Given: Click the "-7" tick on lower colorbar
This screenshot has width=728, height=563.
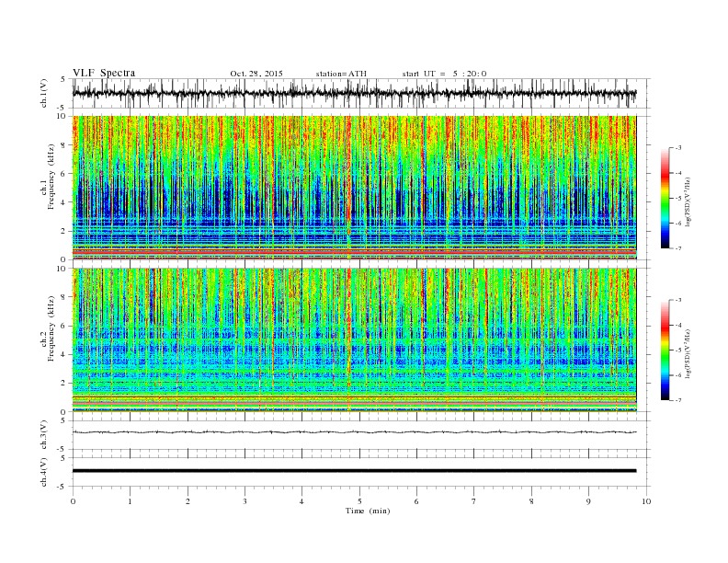Looking at the screenshot, I should click(677, 400).
